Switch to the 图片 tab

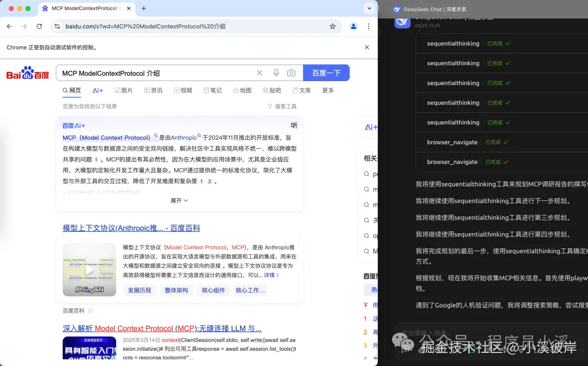click(124, 90)
